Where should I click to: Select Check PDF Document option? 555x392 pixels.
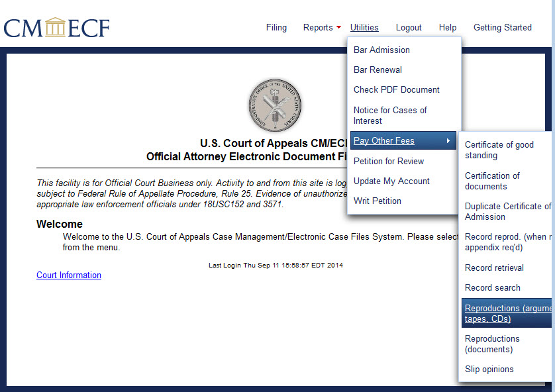click(396, 90)
